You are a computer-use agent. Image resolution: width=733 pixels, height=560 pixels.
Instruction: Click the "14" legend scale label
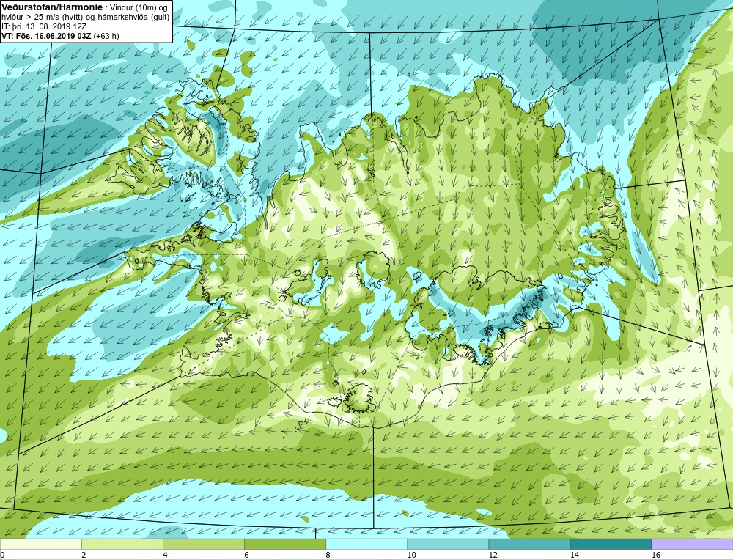574,555
